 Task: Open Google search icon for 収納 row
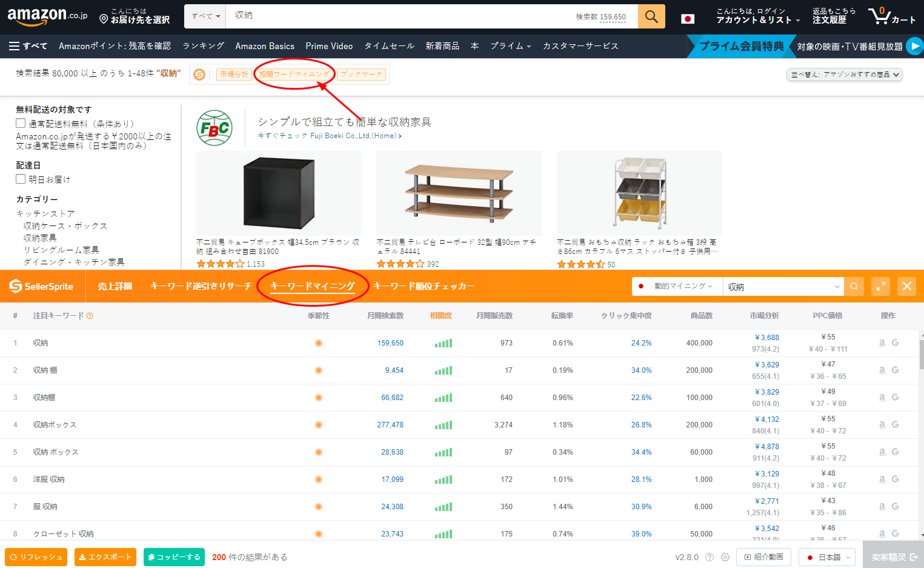click(895, 342)
